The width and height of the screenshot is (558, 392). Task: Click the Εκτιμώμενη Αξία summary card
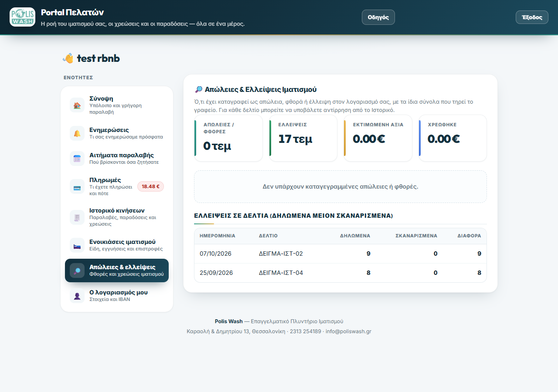pyautogui.click(x=378, y=138)
